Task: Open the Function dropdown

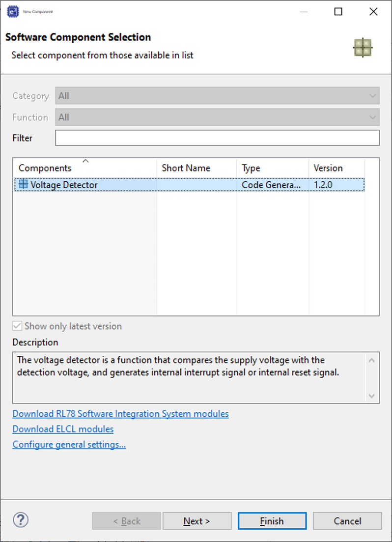Action: coord(217,117)
